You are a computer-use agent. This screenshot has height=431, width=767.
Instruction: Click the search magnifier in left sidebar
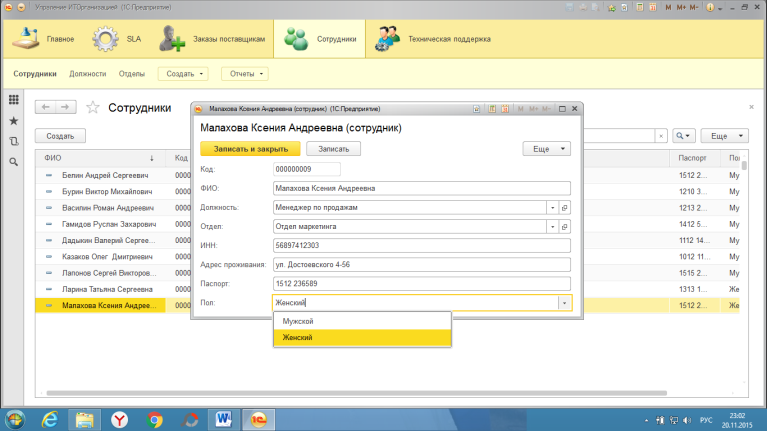tap(14, 161)
